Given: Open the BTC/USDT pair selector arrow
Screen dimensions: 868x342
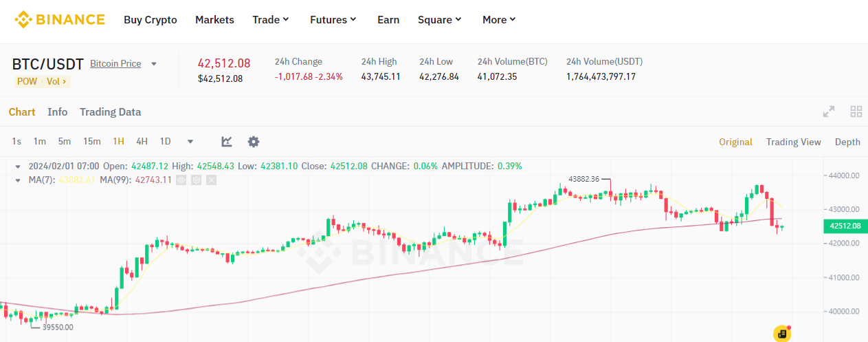Looking at the screenshot, I should pyautogui.click(x=154, y=64).
